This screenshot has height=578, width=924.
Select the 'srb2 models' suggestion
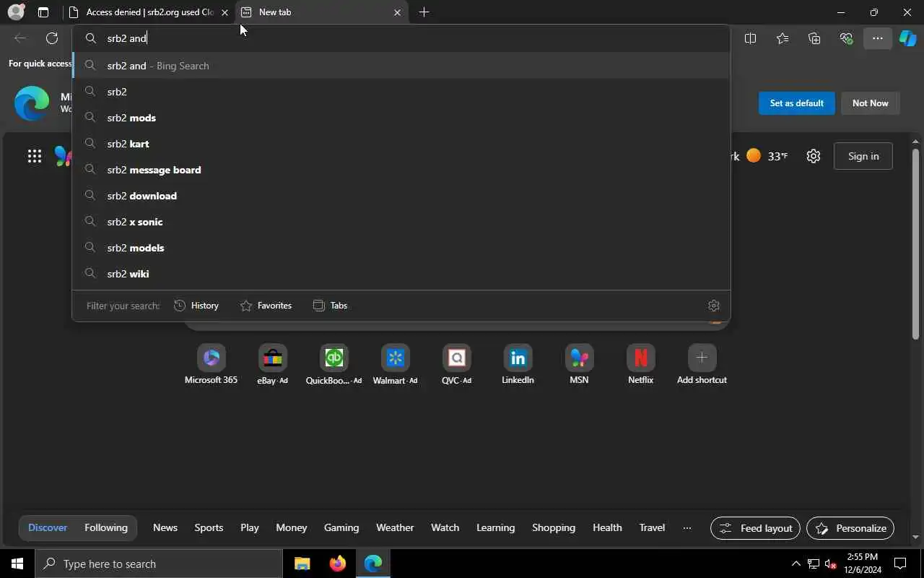pos(401,248)
